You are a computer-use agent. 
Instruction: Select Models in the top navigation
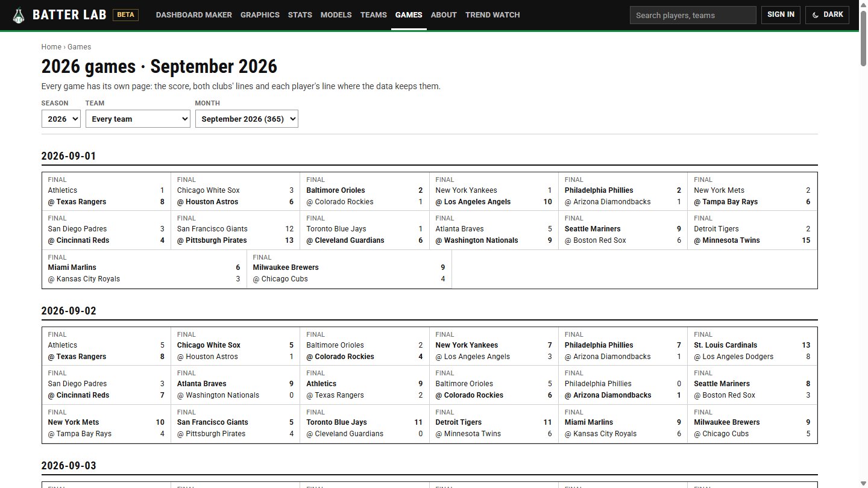[336, 15]
